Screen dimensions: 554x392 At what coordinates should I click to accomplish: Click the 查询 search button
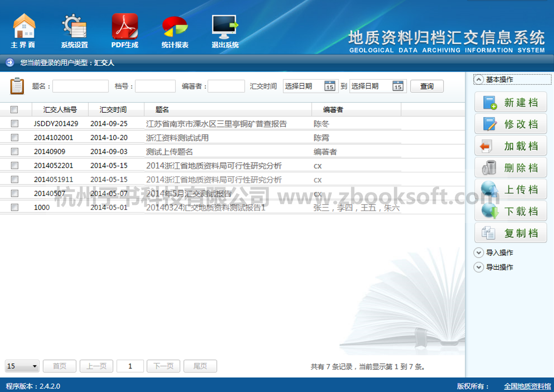tap(427, 86)
